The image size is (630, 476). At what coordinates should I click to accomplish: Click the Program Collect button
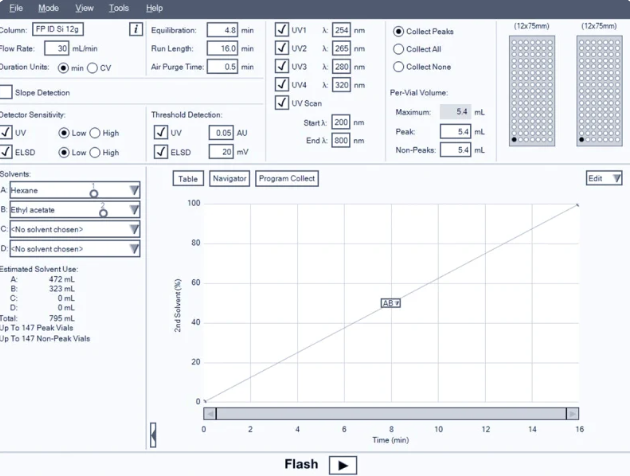(287, 179)
